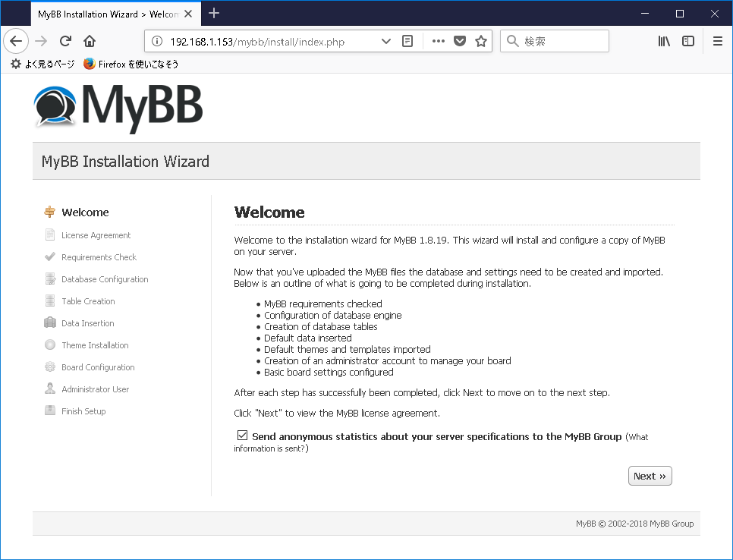Screen dimensions: 733x560
Task: Click the Requirements Check checkmark icon
Action: coord(49,256)
